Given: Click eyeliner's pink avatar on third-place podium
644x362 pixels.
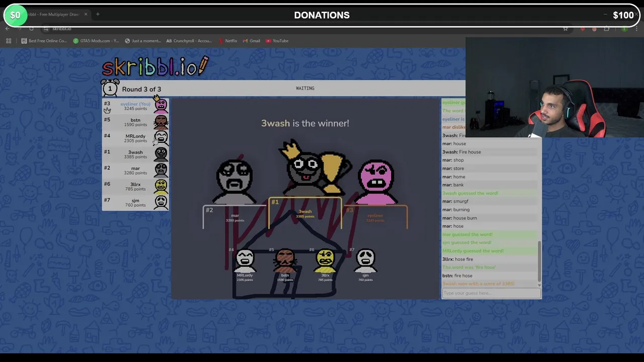Looking at the screenshot, I should [376, 182].
